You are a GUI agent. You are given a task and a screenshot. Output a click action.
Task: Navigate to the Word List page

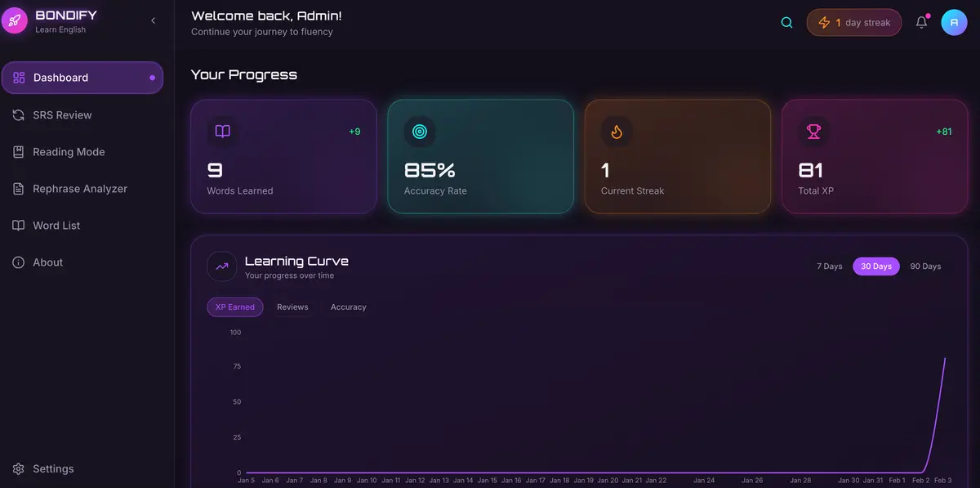point(56,225)
